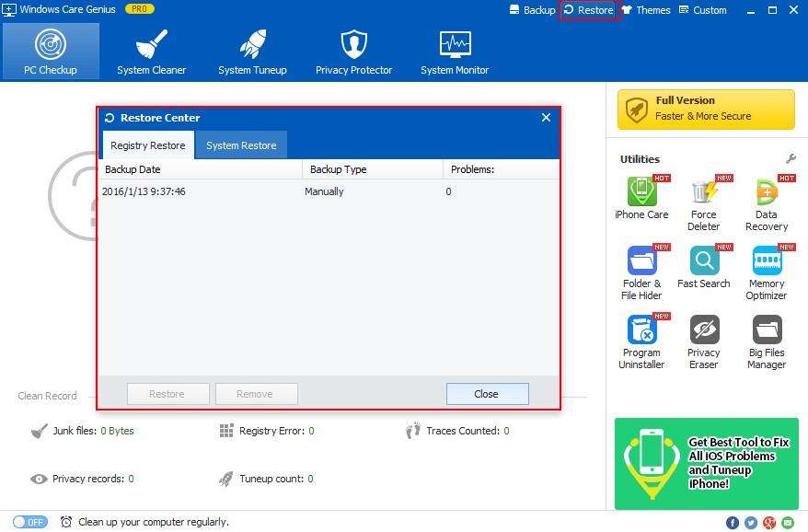The width and height of the screenshot is (808, 532).
Task: Sort by Problems column header
Action: pyautogui.click(x=502, y=169)
